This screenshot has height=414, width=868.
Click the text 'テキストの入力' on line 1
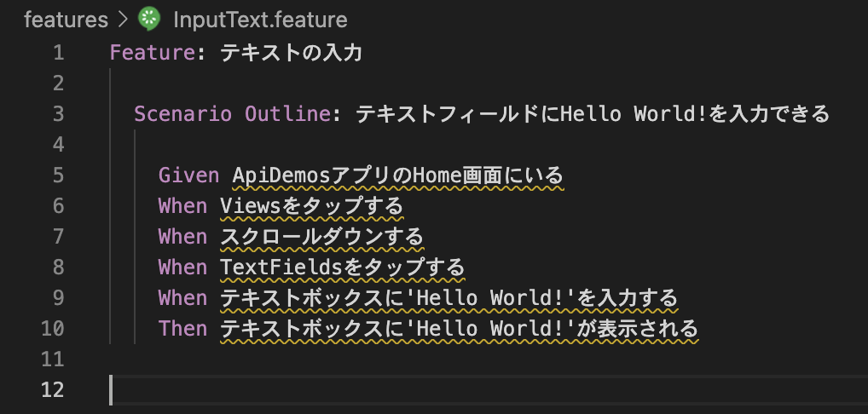click(x=291, y=53)
